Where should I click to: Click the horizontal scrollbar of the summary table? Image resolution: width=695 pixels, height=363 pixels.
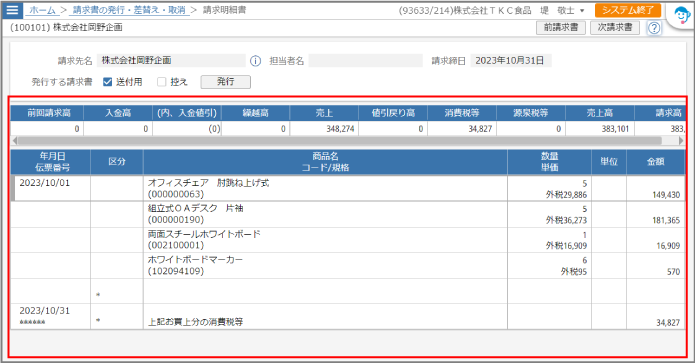[x=340, y=141]
